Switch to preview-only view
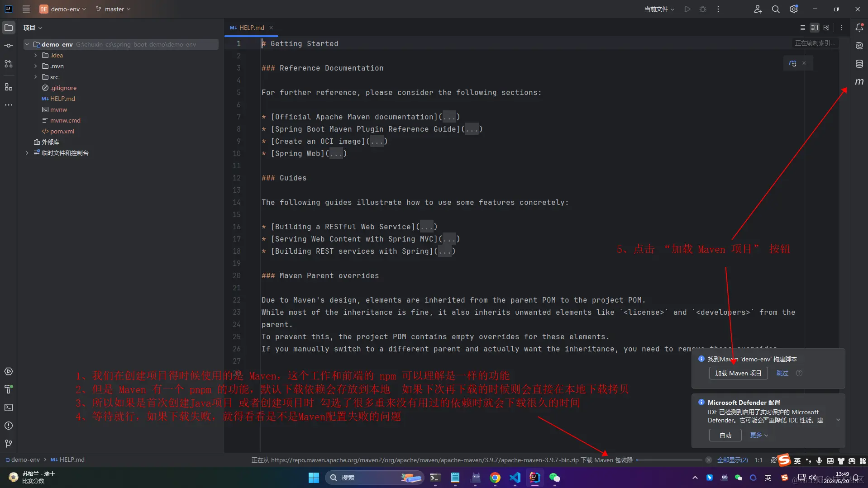The width and height of the screenshot is (868, 488). (826, 28)
